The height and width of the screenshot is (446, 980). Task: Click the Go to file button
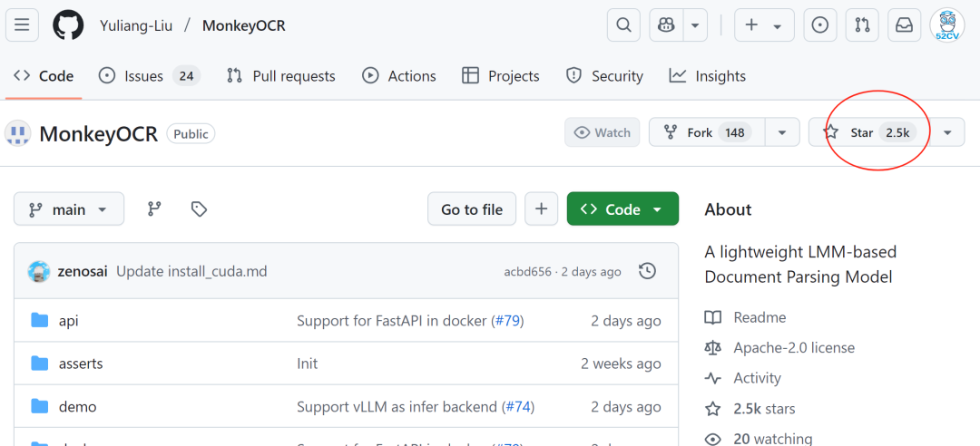[x=472, y=209]
